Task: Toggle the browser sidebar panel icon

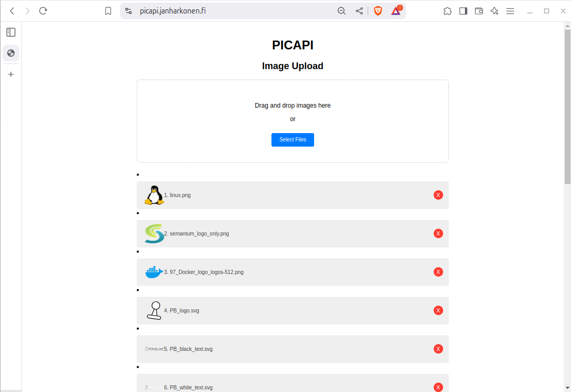Action: 463,11
